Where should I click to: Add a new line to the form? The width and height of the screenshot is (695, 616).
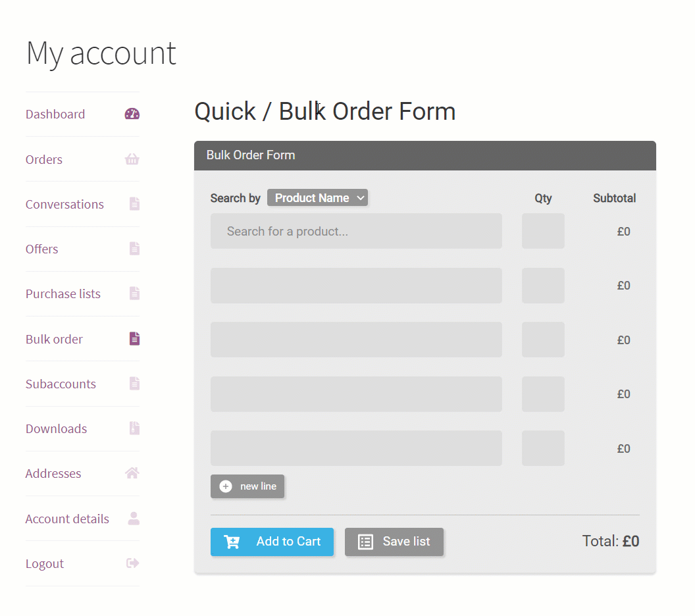point(247,486)
